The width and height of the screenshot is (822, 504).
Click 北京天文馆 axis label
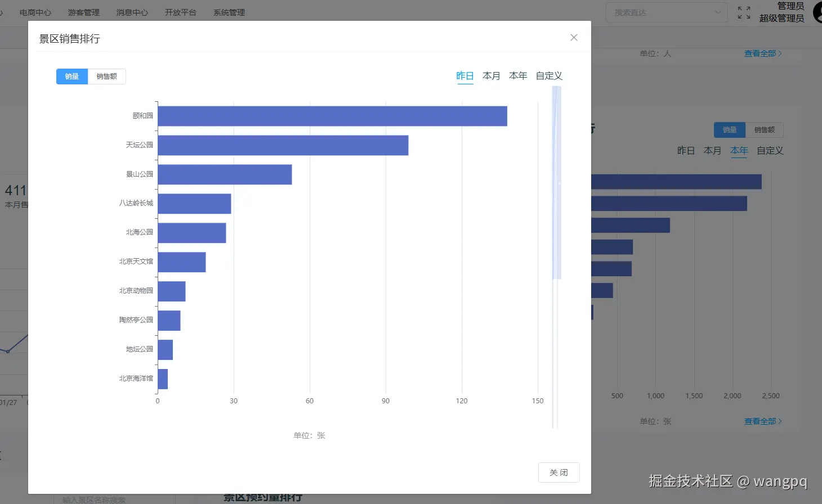point(136,262)
